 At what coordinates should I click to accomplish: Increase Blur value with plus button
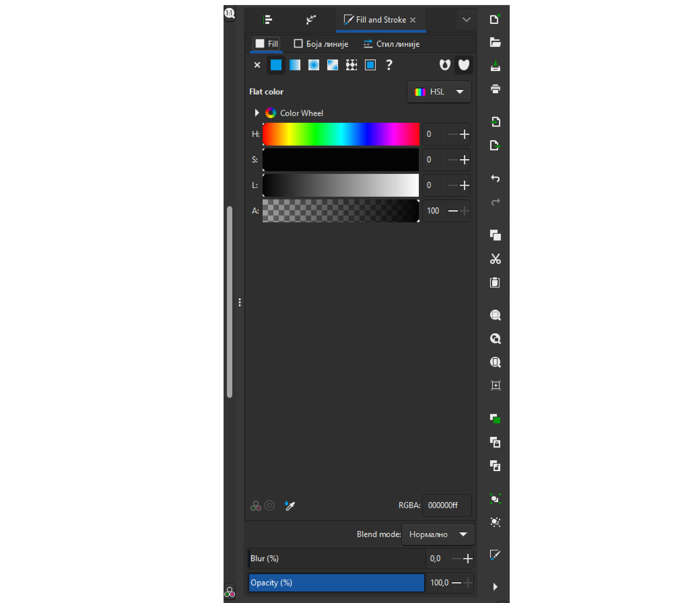468,559
